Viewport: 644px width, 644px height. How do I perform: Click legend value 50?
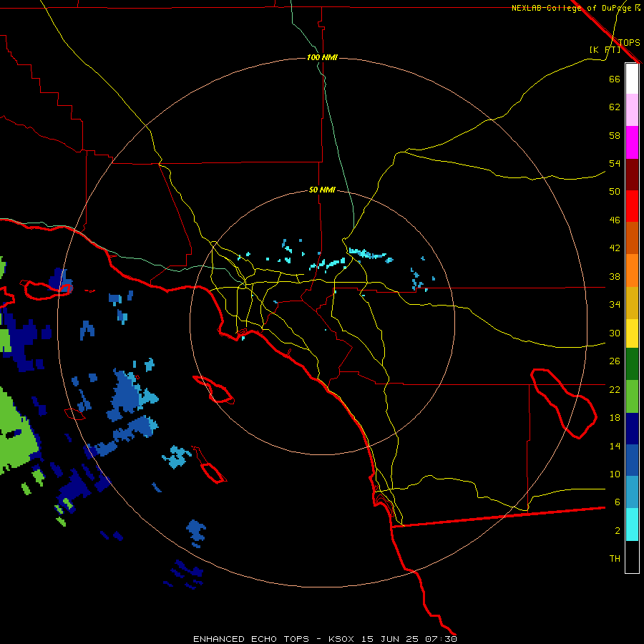(x=615, y=192)
